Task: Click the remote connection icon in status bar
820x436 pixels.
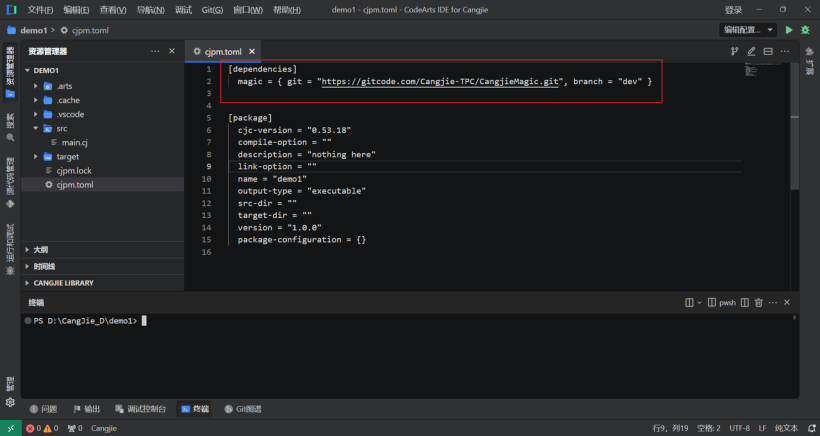Action: (10, 428)
